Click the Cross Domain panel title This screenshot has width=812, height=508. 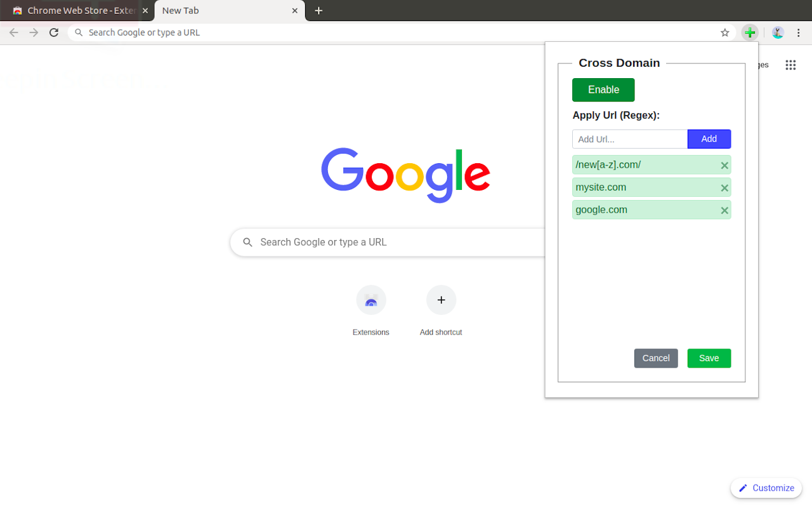(x=619, y=63)
